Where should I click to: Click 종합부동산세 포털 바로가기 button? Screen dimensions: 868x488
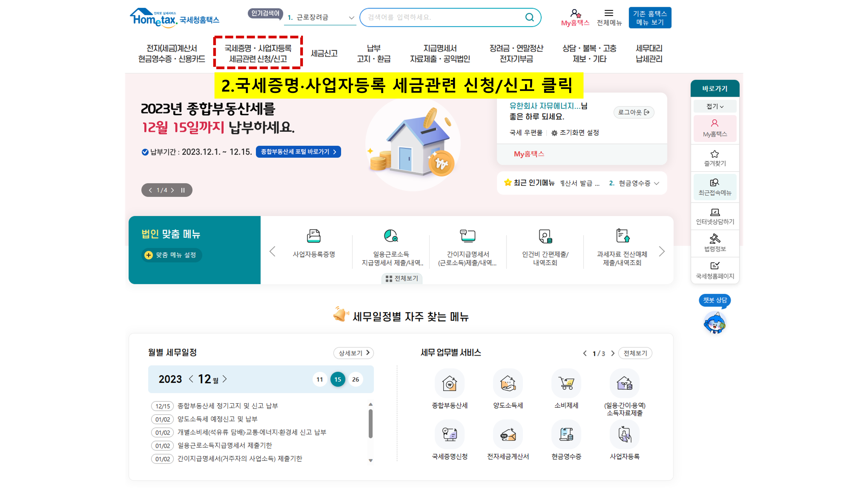tap(298, 152)
